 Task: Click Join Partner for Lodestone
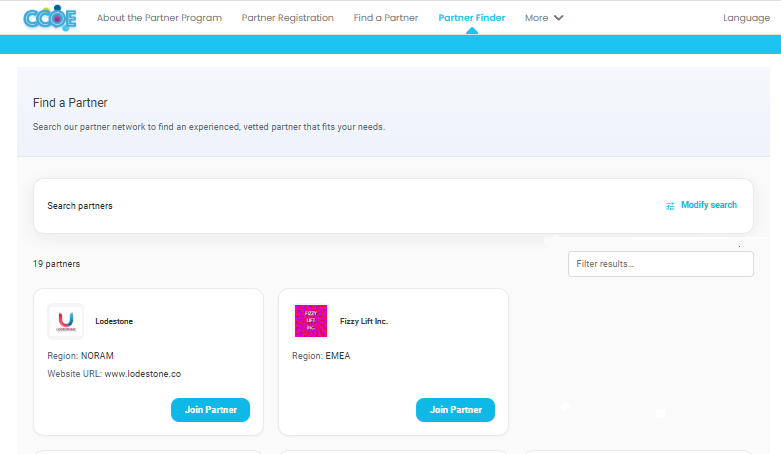(211, 410)
